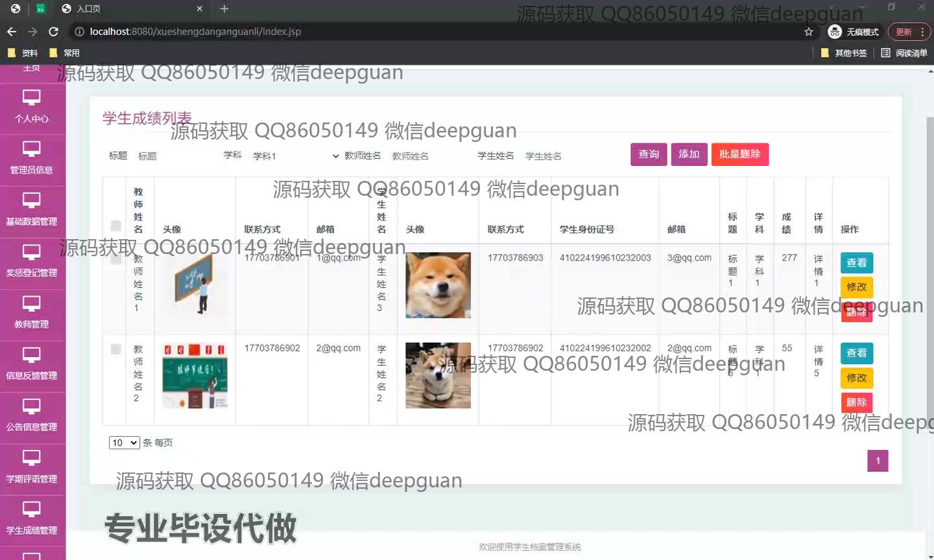934x560 pixels.
Task: Click the 无痕模式 incognito indicator
Action: (854, 32)
